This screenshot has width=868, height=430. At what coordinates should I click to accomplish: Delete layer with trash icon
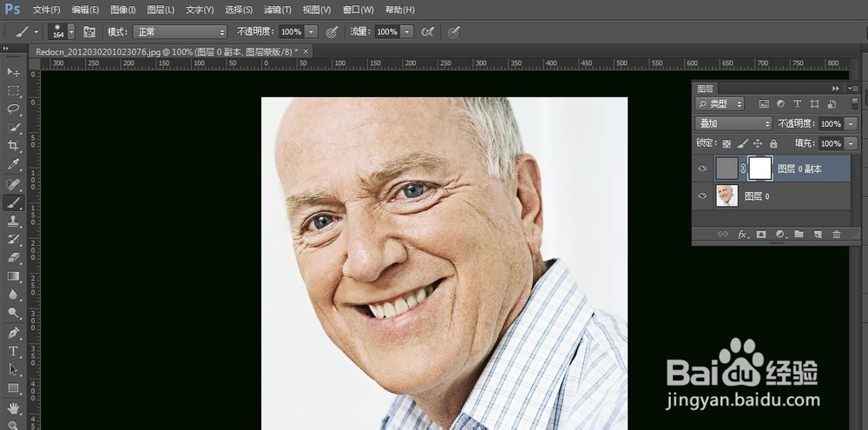837,235
